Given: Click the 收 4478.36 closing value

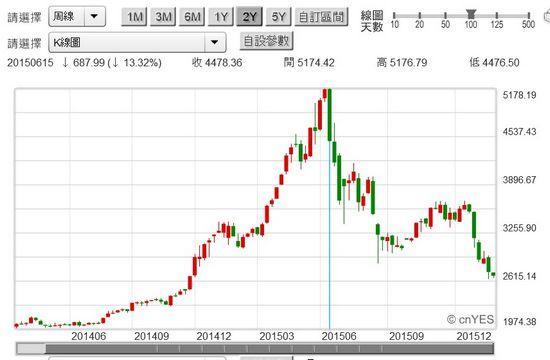Looking at the screenshot, I should click(217, 63).
